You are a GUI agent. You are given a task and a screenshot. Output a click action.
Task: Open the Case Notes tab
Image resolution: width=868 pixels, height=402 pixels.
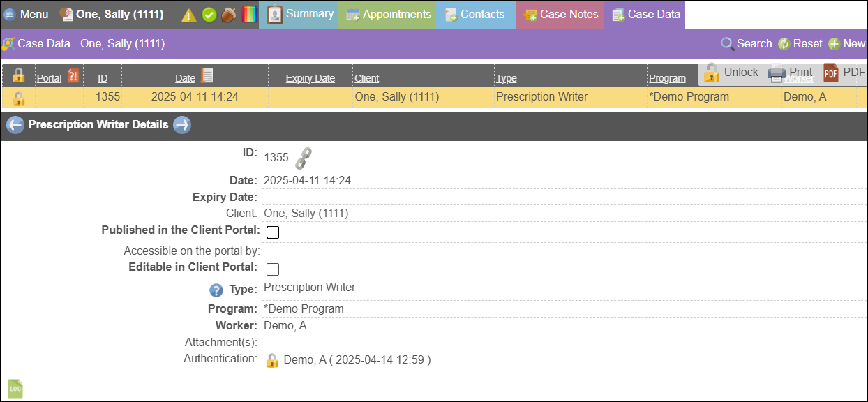click(x=560, y=15)
